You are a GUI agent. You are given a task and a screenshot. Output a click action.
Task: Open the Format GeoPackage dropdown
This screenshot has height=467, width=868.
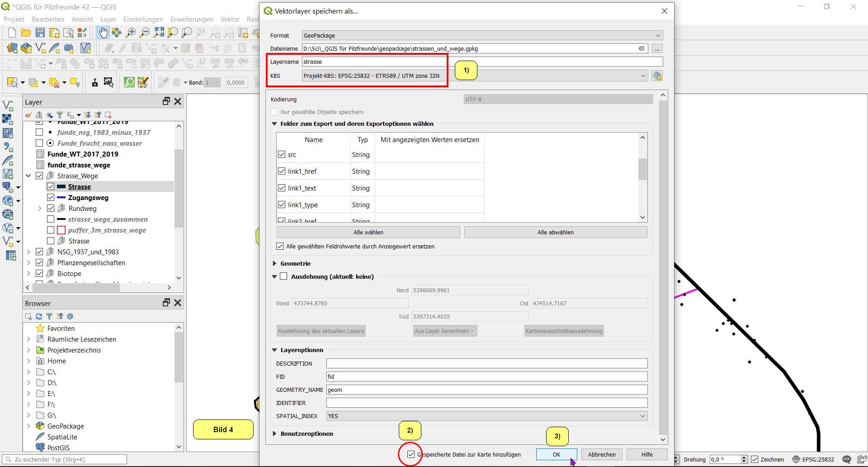(x=482, y=35)
